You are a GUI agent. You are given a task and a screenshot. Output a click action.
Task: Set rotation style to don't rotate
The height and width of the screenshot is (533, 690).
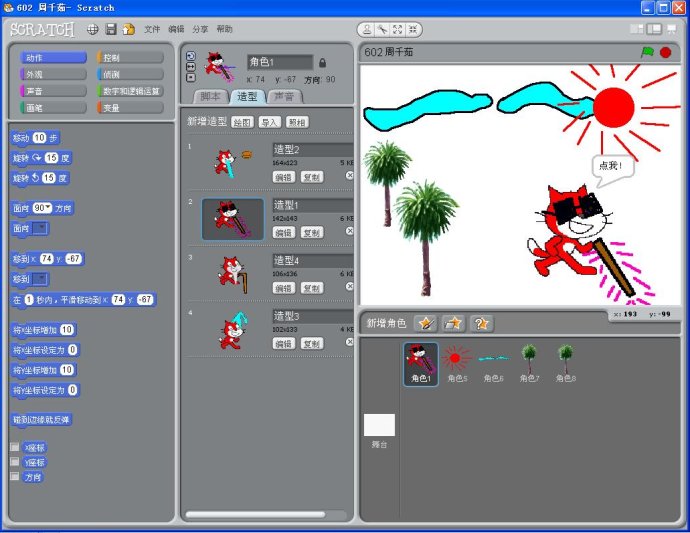tap(191, 77)
